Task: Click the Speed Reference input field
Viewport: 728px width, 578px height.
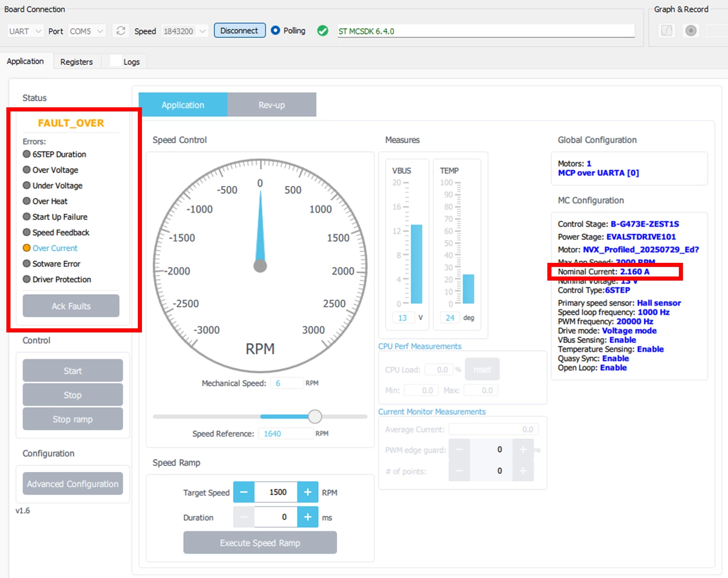Action: [286, 433]
